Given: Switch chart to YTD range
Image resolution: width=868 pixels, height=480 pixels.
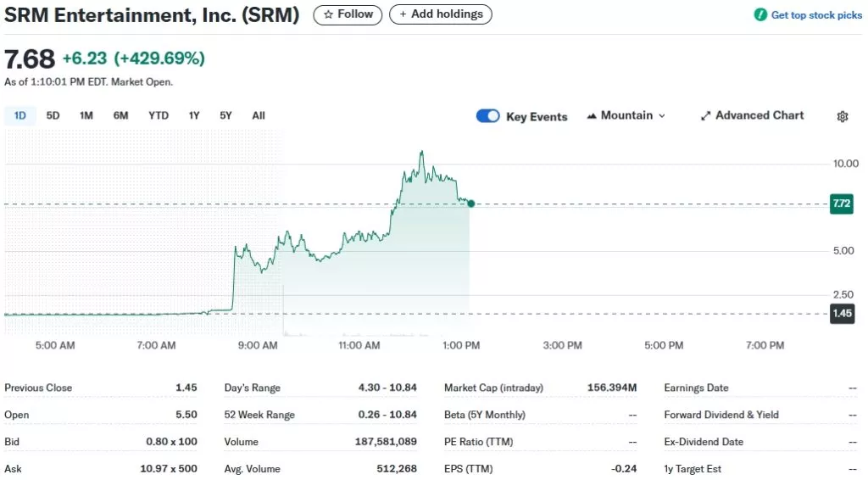Looking at the screenshot, I should 158,115.
